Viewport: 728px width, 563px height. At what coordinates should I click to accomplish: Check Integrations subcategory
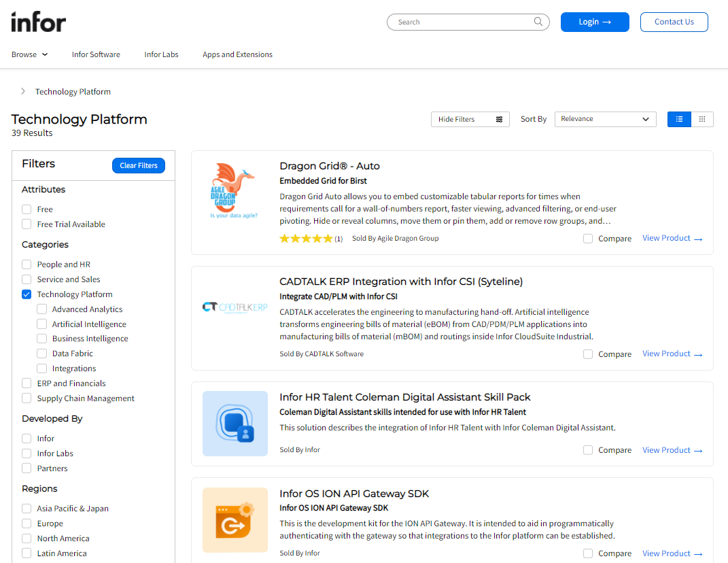click(x=41, y=369)
